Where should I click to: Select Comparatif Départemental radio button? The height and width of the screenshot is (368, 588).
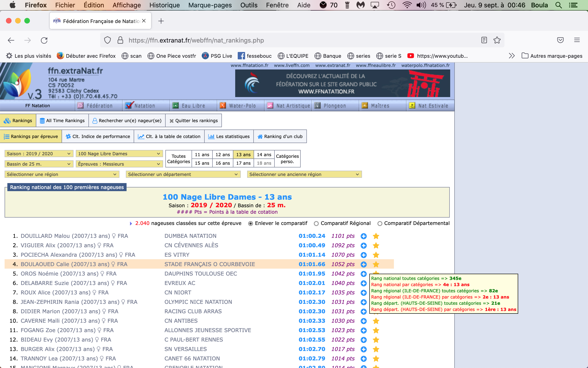point(380,223)
